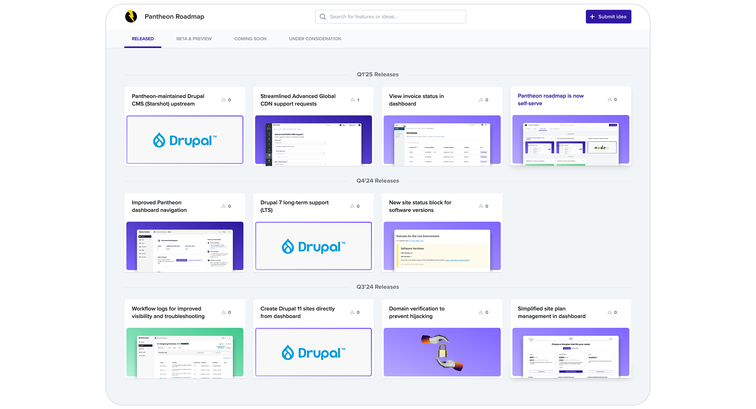Image resolution: width=756 pixels, height=409 pixels.
Task: Upvote Simplified site plan management
Action: pyautogui.click(x=609, y=313)
